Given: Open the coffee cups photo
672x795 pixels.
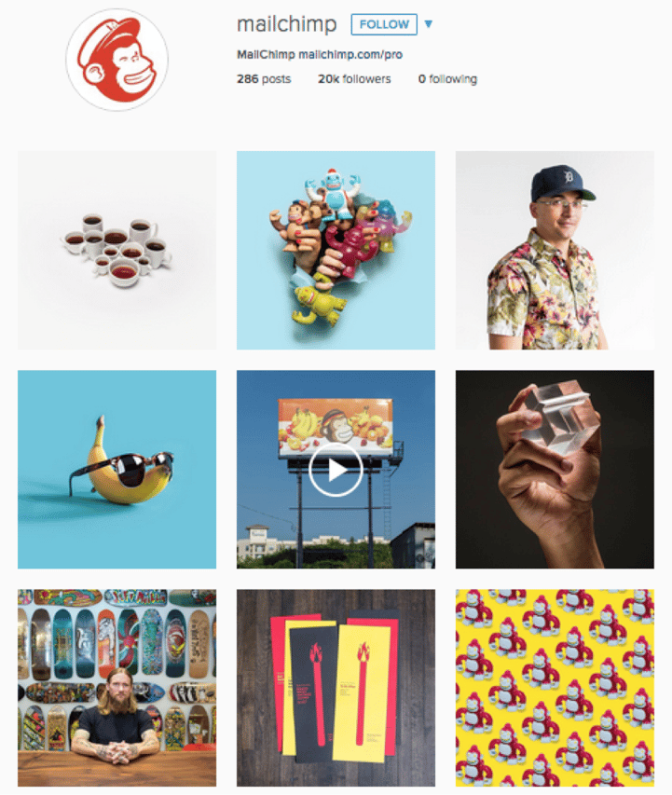Looking at the screenshot, I should [117, 250].
